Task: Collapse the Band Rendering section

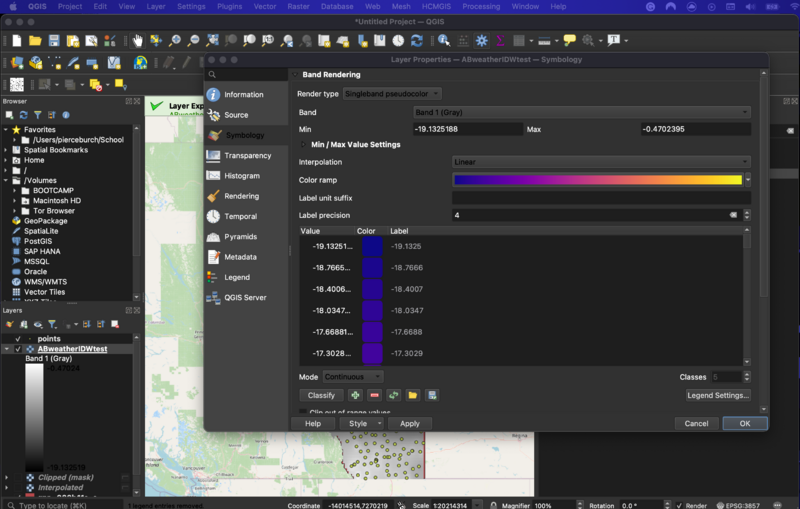Action: coord(295,74)
